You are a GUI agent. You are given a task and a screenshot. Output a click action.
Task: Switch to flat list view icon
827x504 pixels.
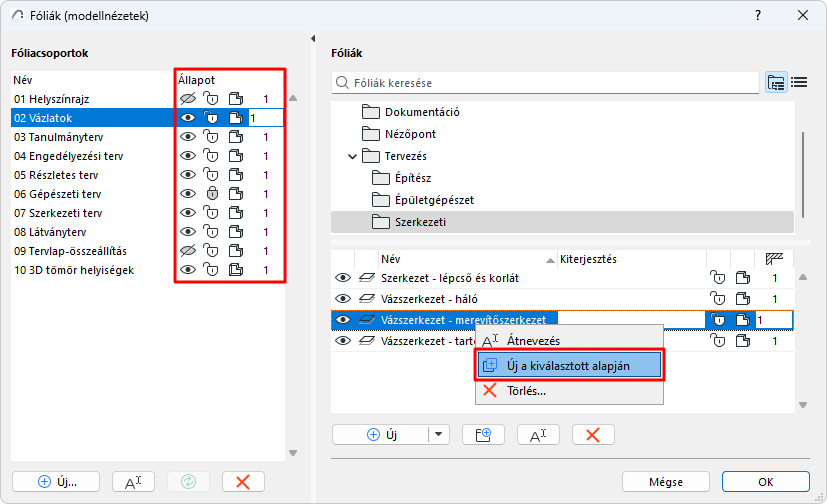[799, 83]
